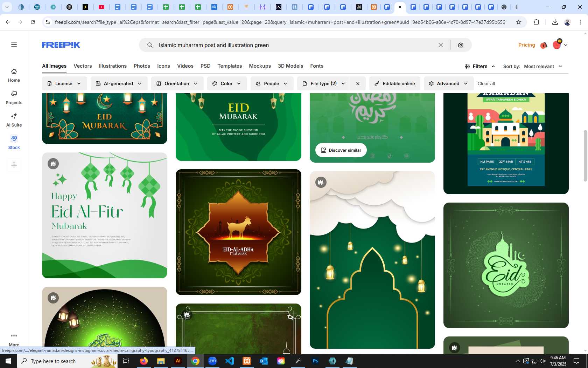The width and height of the screenshot is (588, 368).
Task: Reload the browser page
Action: coord(33,22)
